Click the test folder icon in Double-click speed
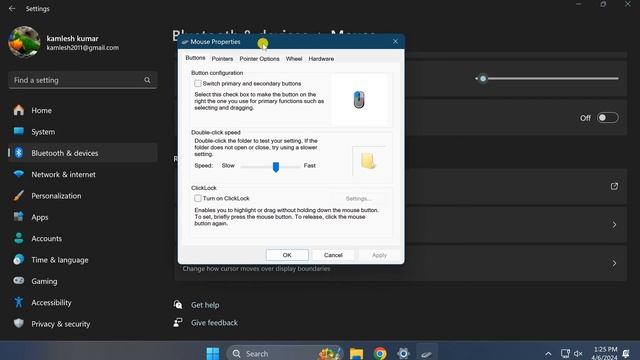Image resolution: width=640 pixels, height=360 pixels. [x=368, y=161]
